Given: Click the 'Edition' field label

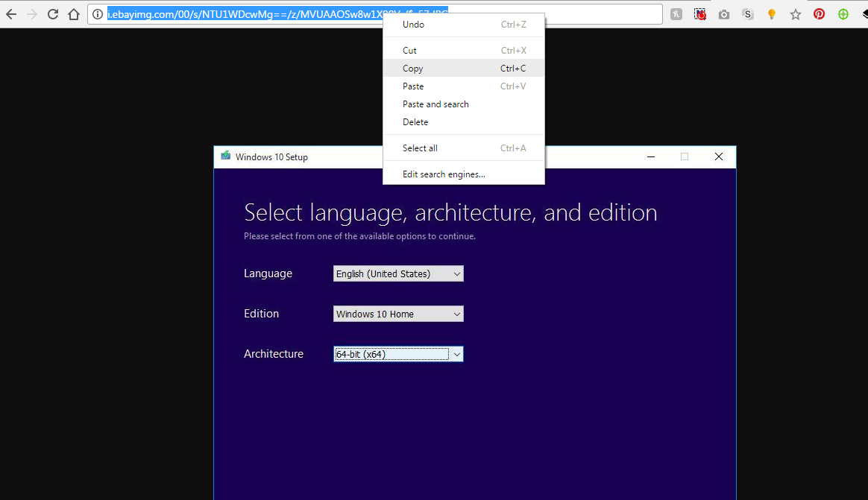Looking at the screenshot, I should [261, 314].
